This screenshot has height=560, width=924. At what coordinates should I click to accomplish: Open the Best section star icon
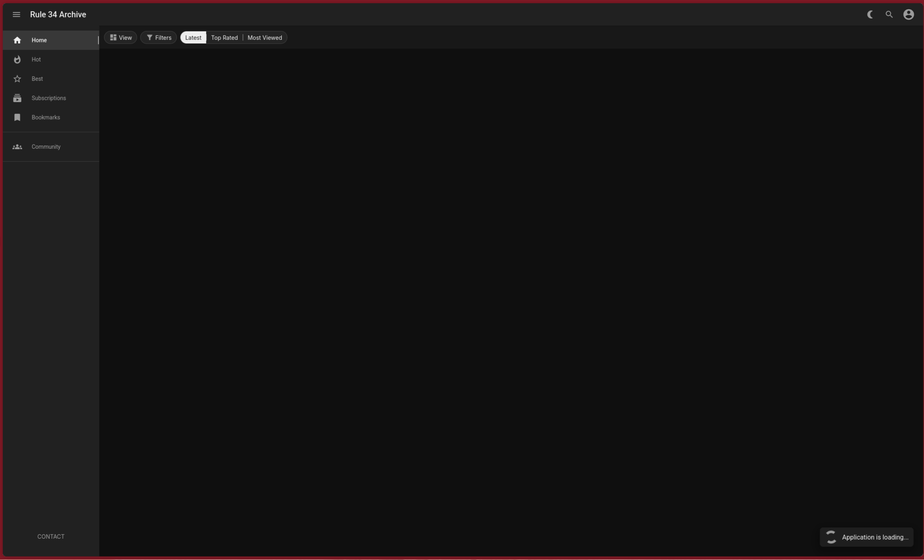coord(18,79)
